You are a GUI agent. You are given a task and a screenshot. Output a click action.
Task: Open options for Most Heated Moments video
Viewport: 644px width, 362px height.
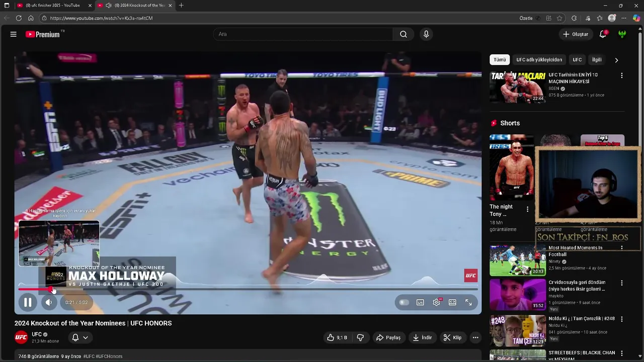[621, 248]
